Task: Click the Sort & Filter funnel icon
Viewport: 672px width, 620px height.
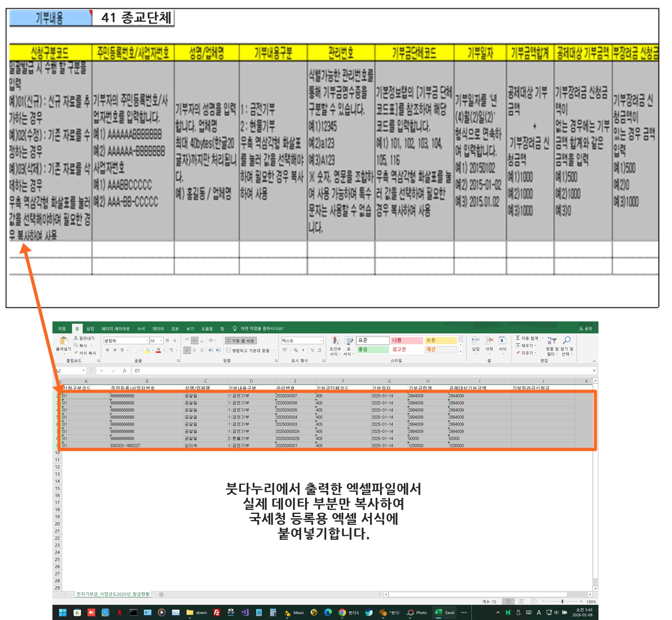Action: click(552, 341)
